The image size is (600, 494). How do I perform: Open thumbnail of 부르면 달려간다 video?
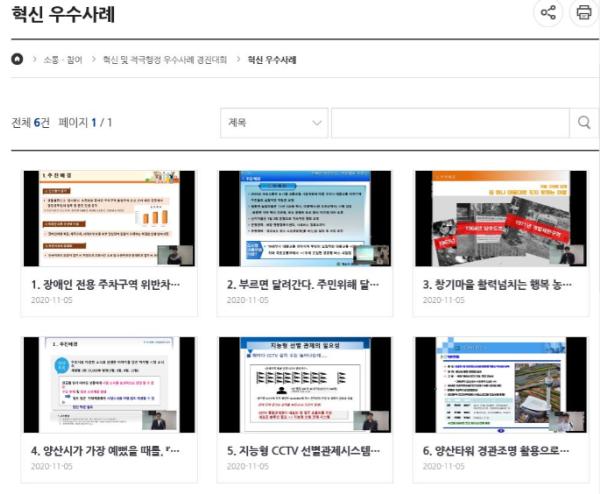point(304,218)
